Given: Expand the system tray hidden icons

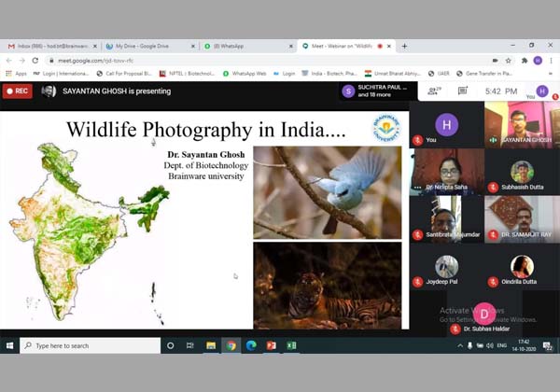Looking at the screenshot, I should click(460, 345).
